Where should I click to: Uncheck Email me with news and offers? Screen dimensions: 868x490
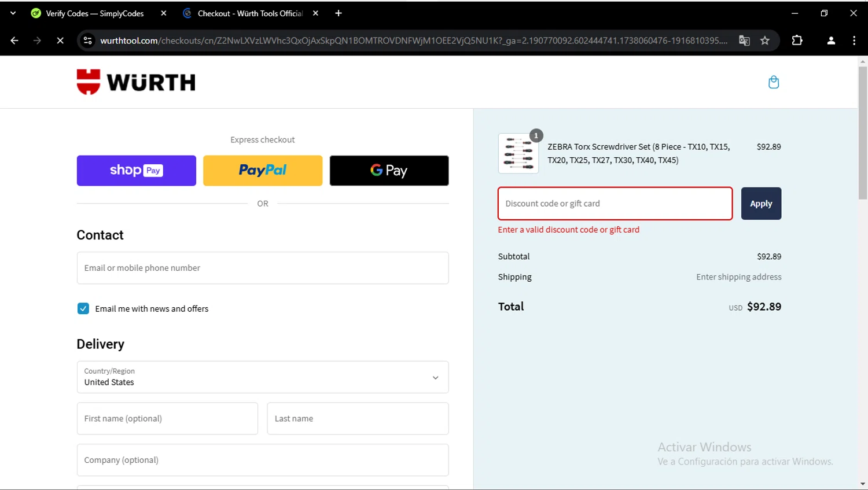pyautogui.click(x=83, y=309)
